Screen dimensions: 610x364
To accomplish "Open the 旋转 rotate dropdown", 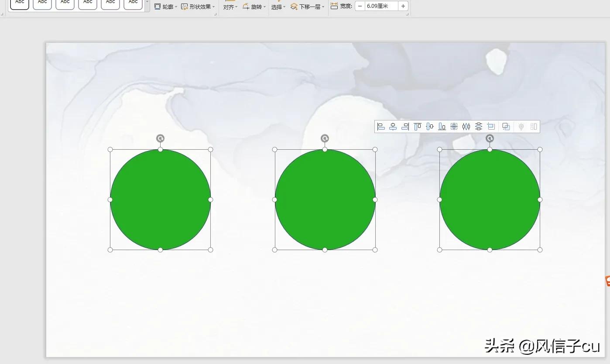I will coord(254,7).
